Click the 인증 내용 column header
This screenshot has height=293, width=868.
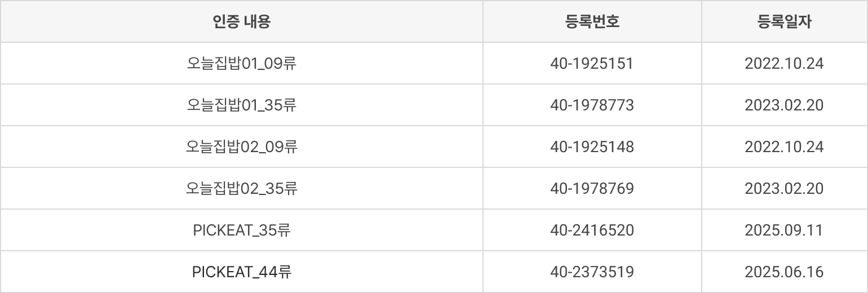(x=242, y=22)
